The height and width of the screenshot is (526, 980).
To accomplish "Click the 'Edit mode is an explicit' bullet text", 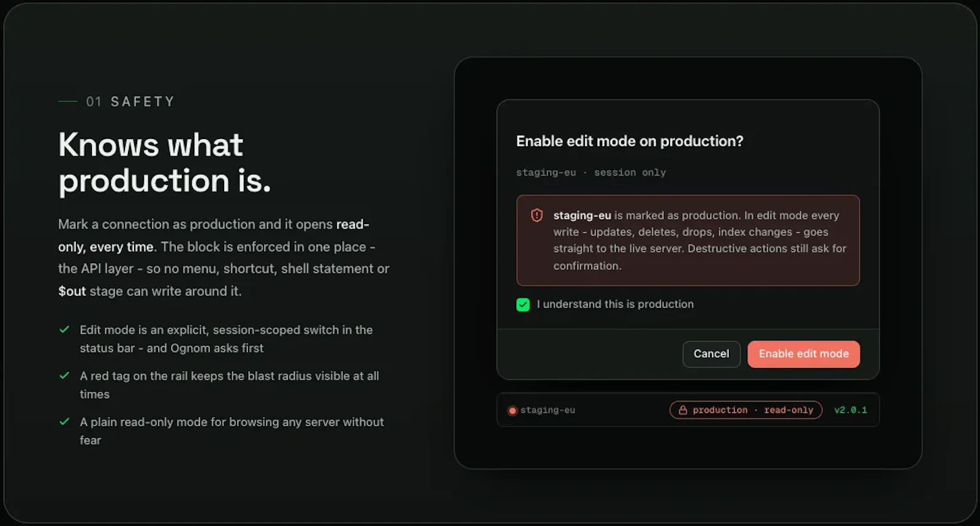I will click(226, 339).
